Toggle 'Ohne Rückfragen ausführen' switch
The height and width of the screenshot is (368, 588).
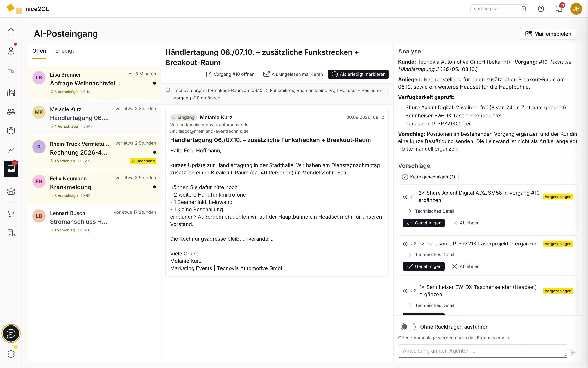pos(408,327)
